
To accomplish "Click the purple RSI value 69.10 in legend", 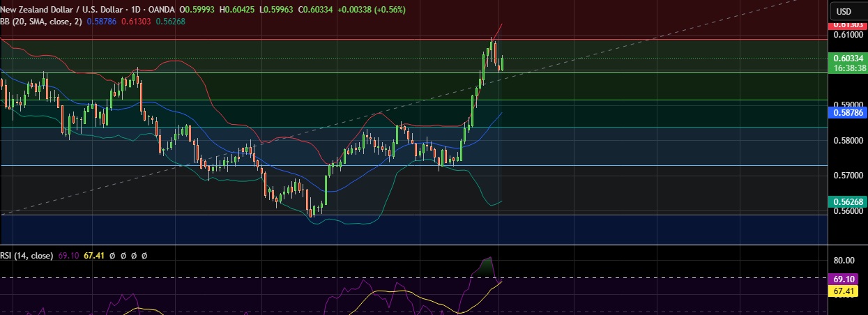I will point(68,256).
